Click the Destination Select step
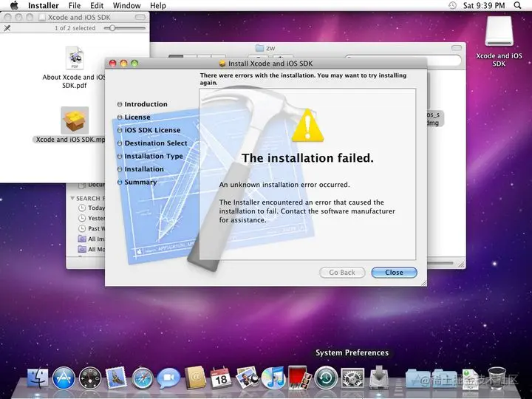The height and width of the screenshot is (399, 532). click(156, 143)
